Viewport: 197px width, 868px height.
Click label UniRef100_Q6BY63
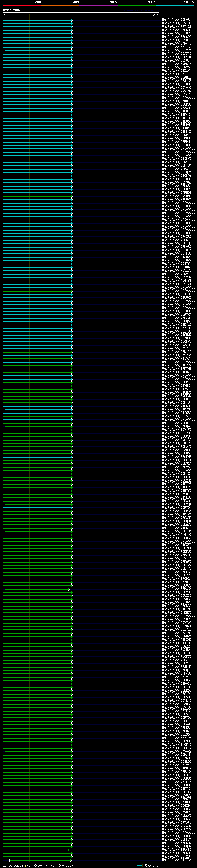177,491
